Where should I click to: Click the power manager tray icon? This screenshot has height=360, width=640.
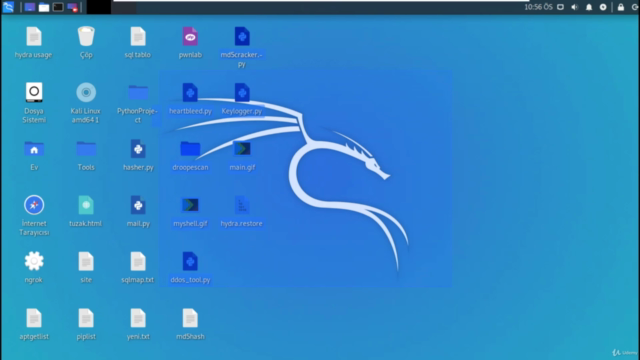coord(603,7)
